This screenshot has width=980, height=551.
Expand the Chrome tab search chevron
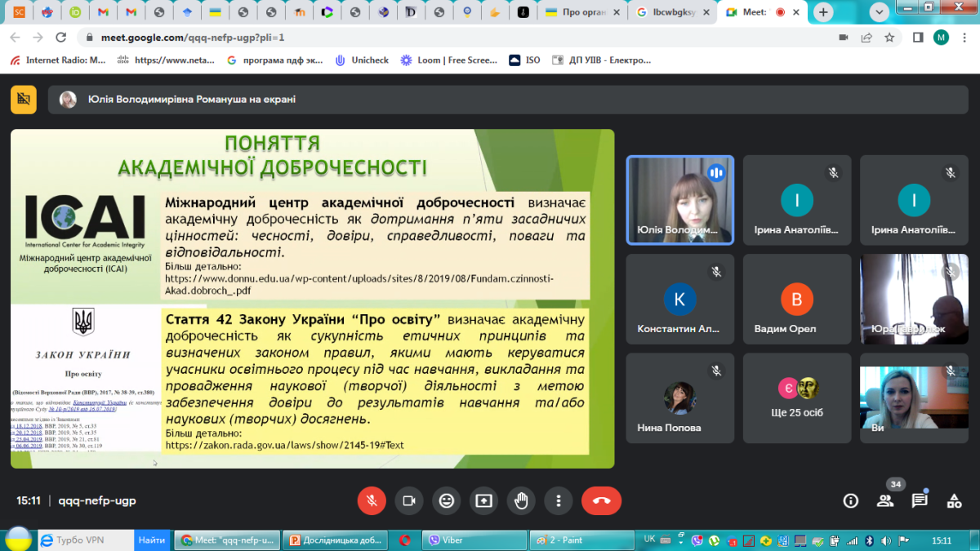coord(880,12)
